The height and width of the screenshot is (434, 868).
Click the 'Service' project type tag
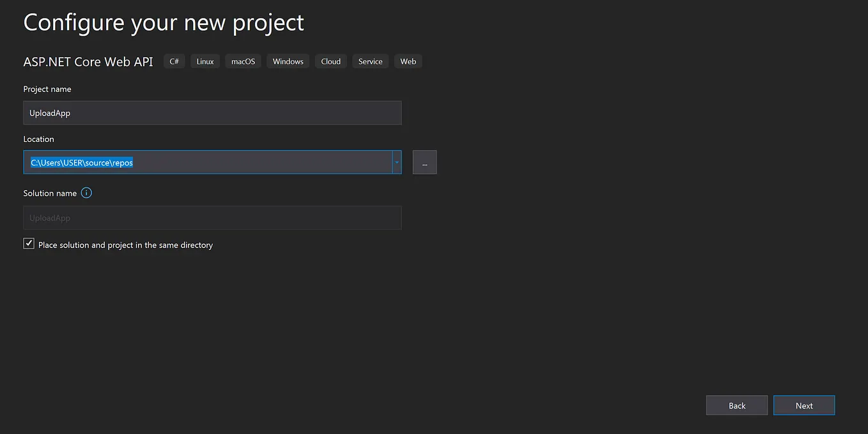tap(370, 61)
